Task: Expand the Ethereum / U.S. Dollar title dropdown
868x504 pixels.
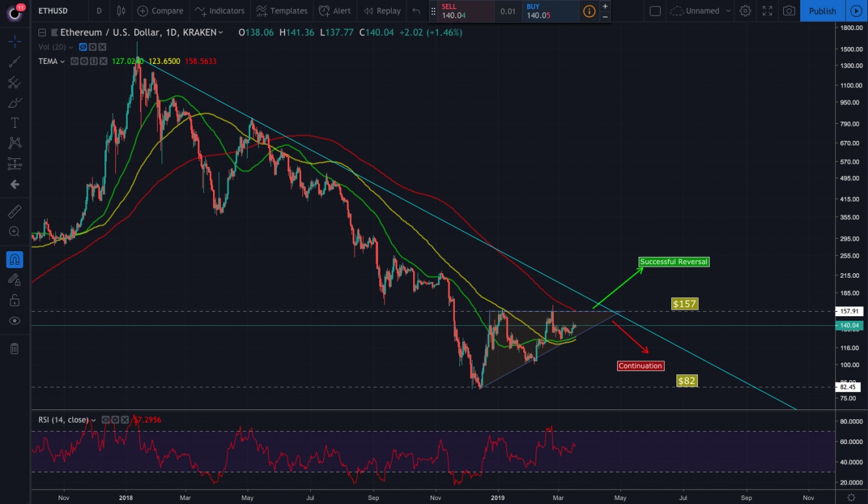Action: coord(221,32)
